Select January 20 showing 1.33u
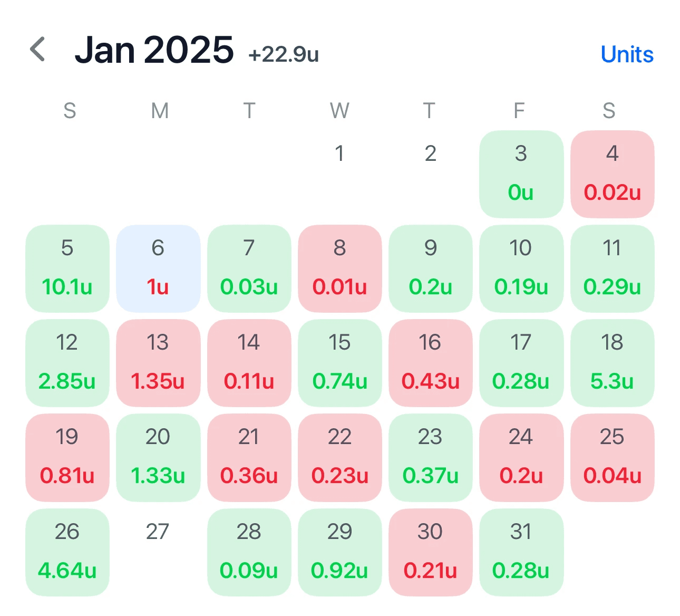 (158, 458)
